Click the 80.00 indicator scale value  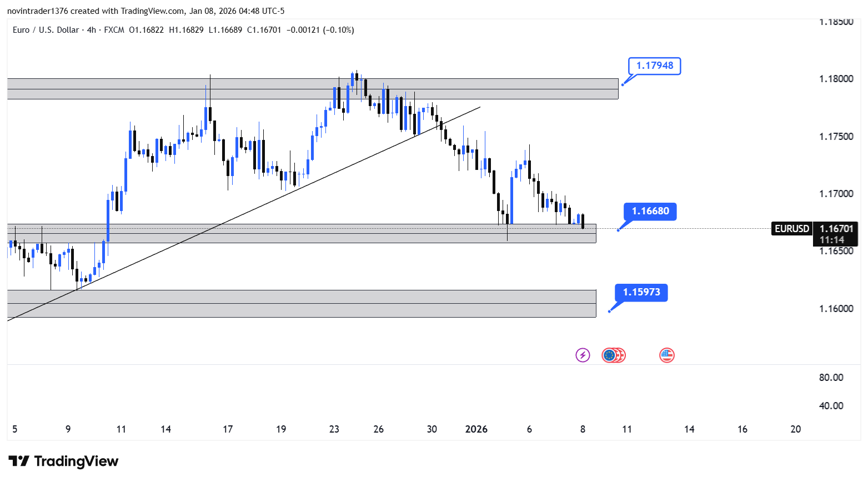[831, 378]
